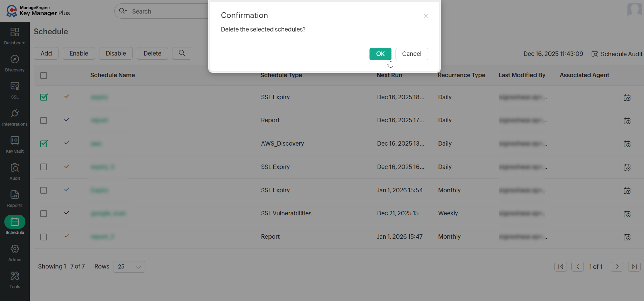Open the Key Vault icon
This screenshot has width=644, height=301.
[x=15, y=141]
